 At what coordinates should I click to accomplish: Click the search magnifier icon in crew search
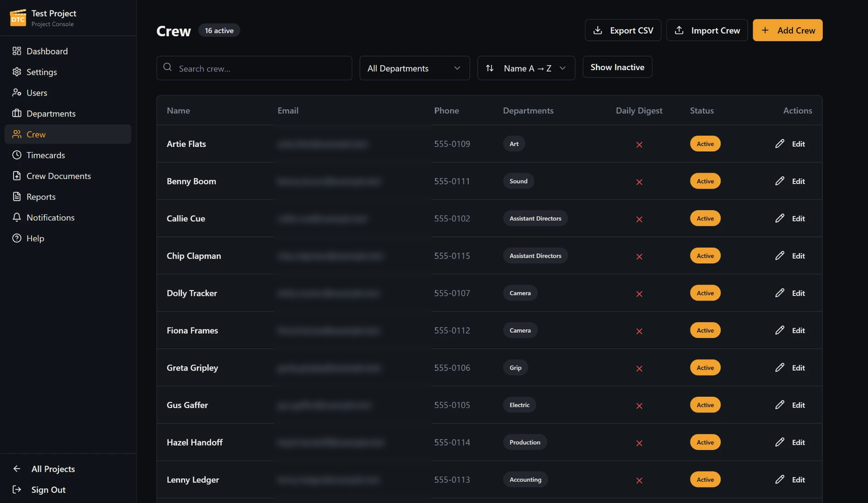[168, 67]
